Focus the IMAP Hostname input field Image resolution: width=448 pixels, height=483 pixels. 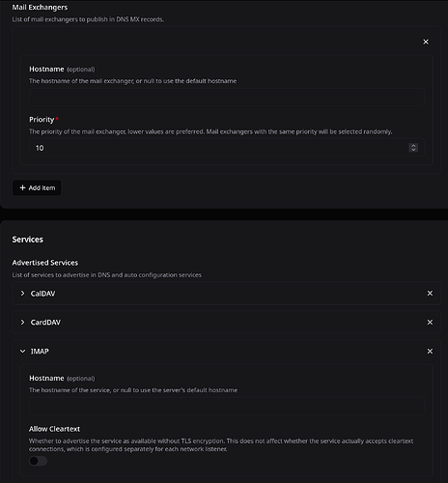pyautogui.click(x=227, y=407)
